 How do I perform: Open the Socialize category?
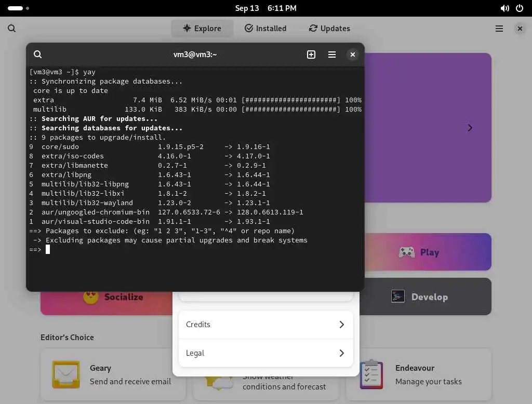pos(107,303)
